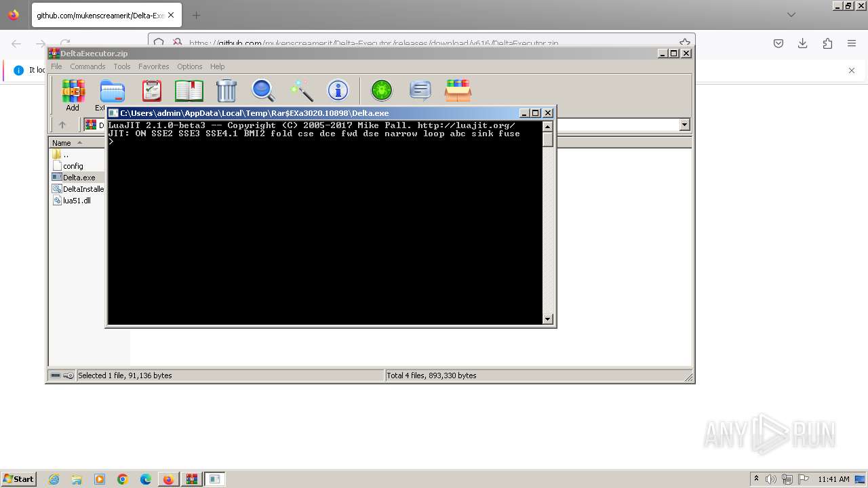Open the Firefox hamburger application menu
Image resolution: width=868 pixels, height=488 pixels.
(852, 43)
